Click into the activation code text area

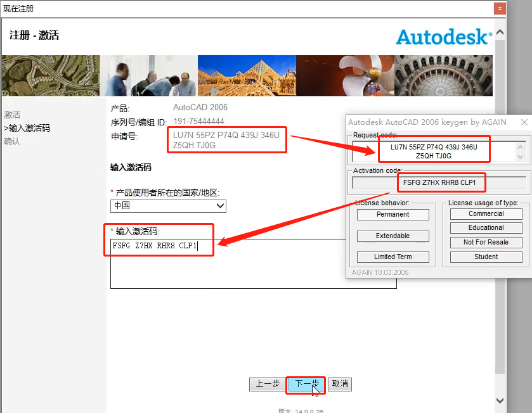tap(254, 264)
